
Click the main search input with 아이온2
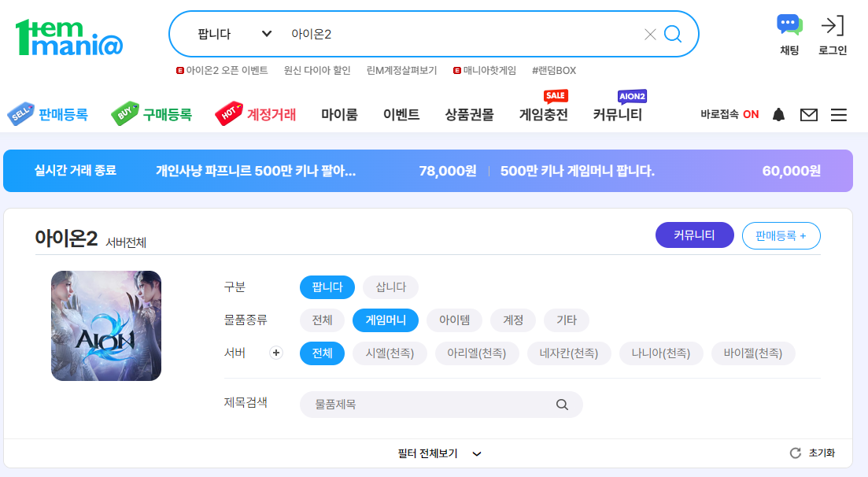point(462,35)
